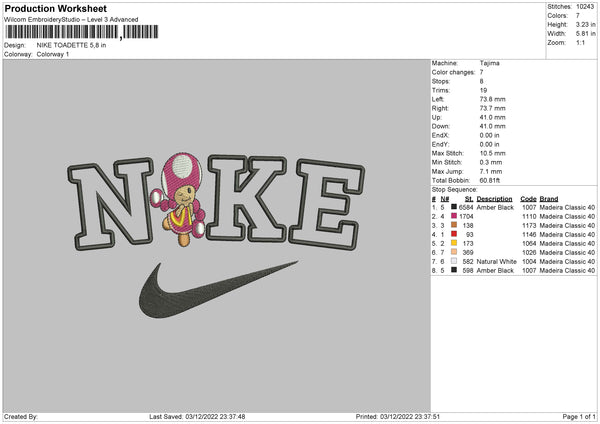Click the black swatch in stop row 1

click(x=454, y=207)
